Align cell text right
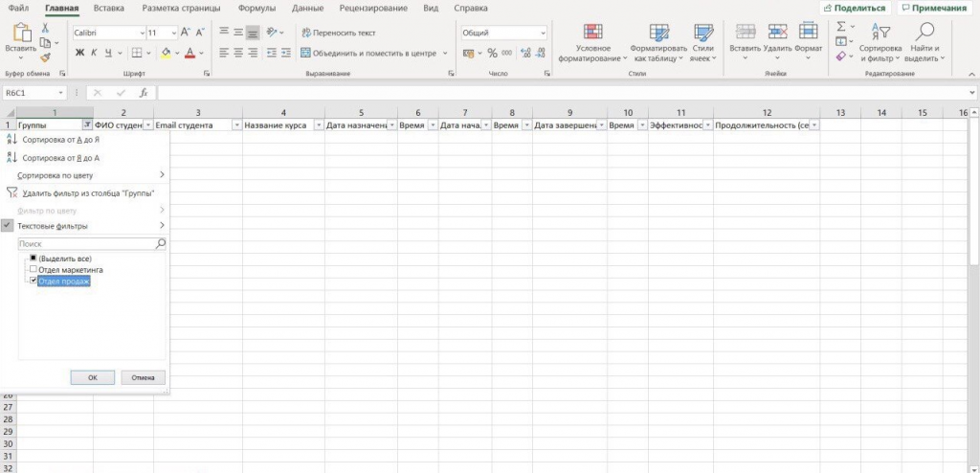The height and width of the screenshot is (473, 980). click(x=253, y=54)
